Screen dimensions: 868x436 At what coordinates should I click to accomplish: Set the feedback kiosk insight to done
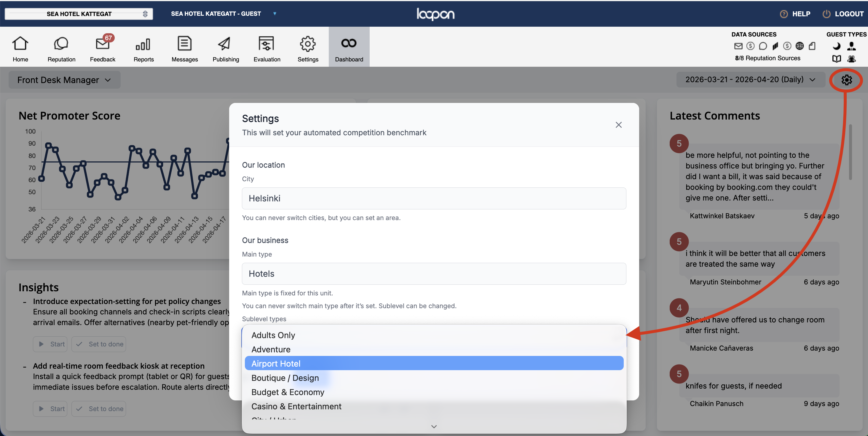pyautogui.click(x=99, y=409)
